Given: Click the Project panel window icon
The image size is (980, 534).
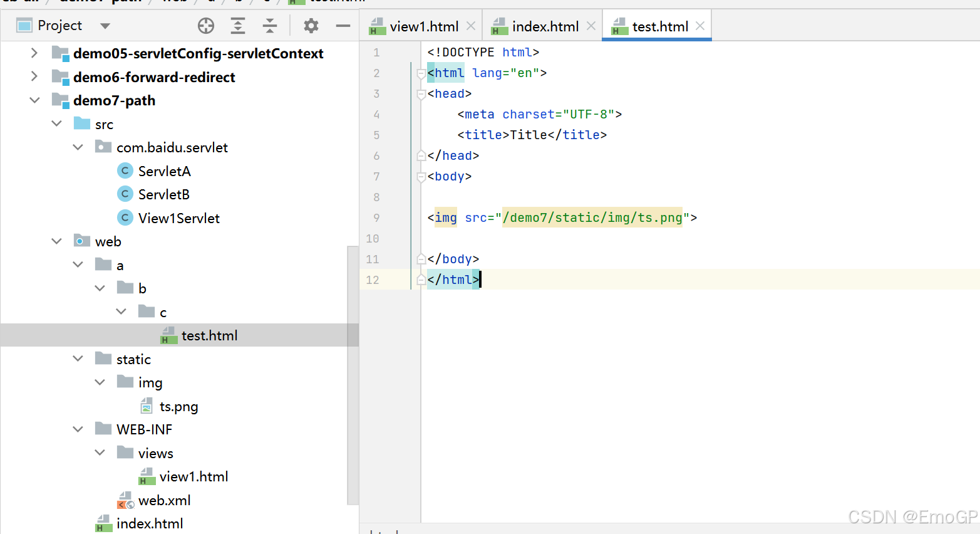Looking at the screenshot, I should click(x=24, y=26).
